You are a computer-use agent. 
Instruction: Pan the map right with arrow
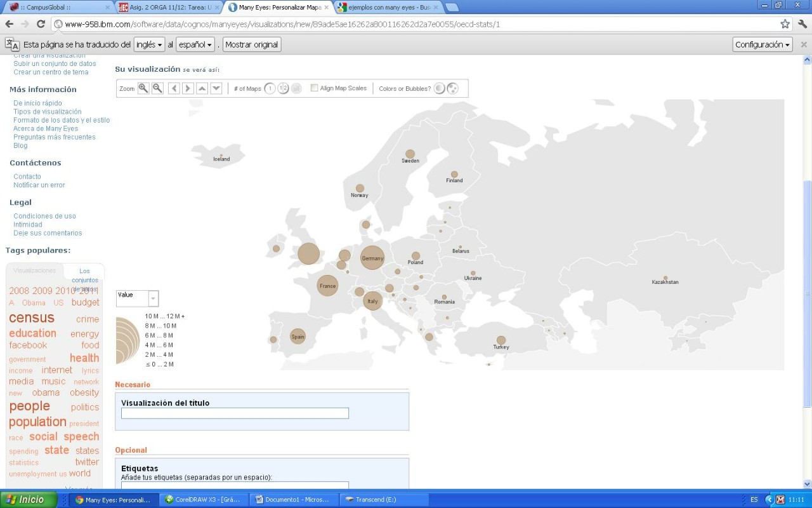(x=188, y=88)
